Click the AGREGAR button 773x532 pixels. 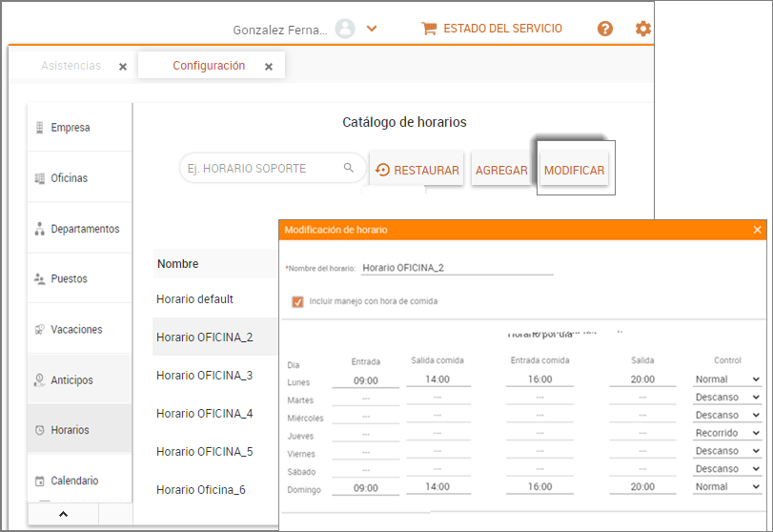[x=501, y=170]
